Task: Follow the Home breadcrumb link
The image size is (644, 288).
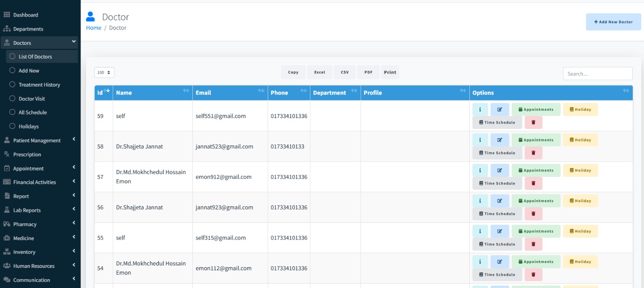Action: coord(94,28)
